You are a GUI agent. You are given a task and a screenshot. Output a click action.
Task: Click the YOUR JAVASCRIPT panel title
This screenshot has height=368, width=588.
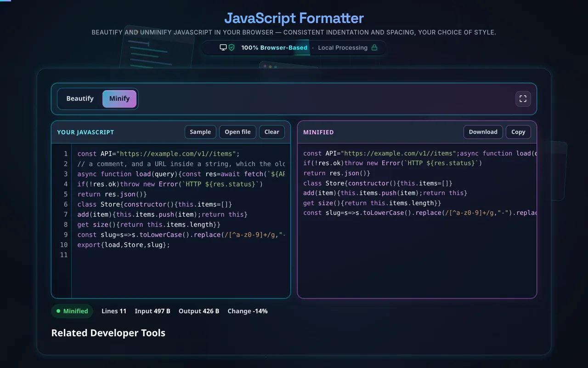[85, 132]
